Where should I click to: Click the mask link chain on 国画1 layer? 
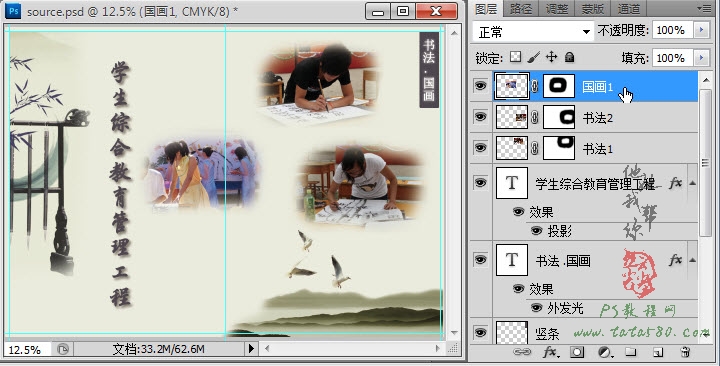[x=534, y=86]
